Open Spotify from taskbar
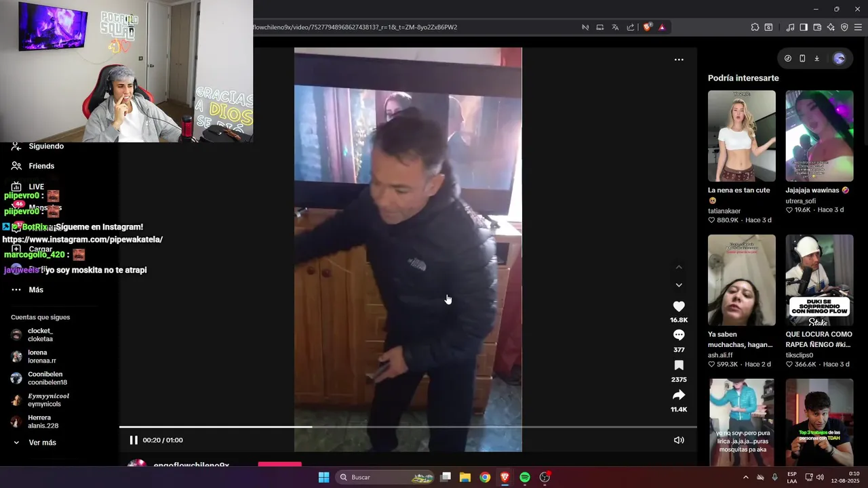Viewport: 868px width, 488px height. coord(525,477)
